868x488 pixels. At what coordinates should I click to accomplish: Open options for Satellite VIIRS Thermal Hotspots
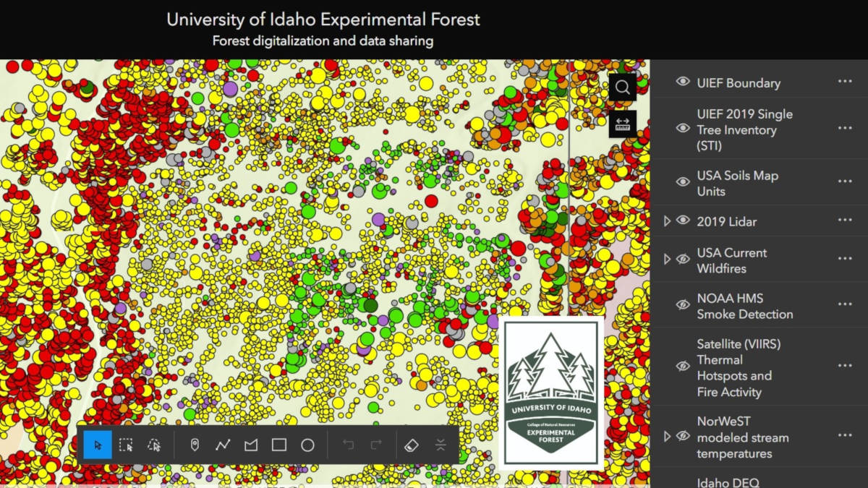[845, 367]
